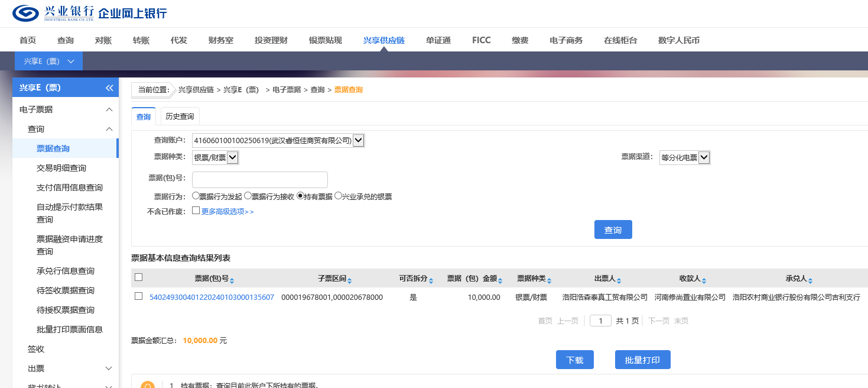
Task: Tick the select-all checkbox in table header
Action: point(138,277)
